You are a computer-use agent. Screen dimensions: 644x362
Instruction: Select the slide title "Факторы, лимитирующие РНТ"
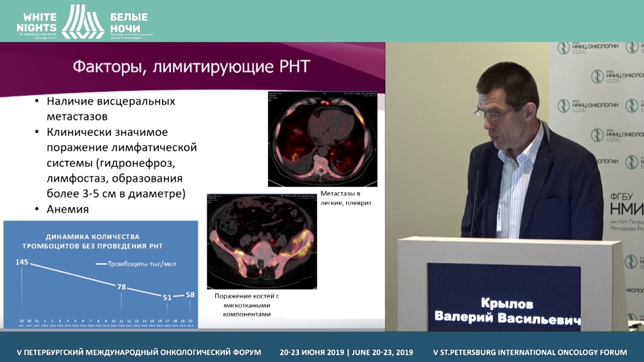coord(191,66)
